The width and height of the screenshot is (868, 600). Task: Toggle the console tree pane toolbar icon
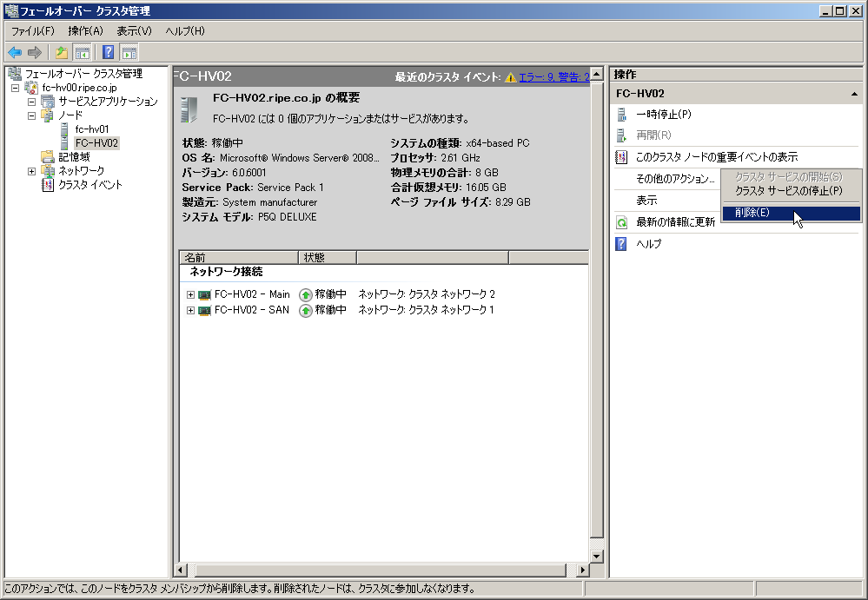82,53
